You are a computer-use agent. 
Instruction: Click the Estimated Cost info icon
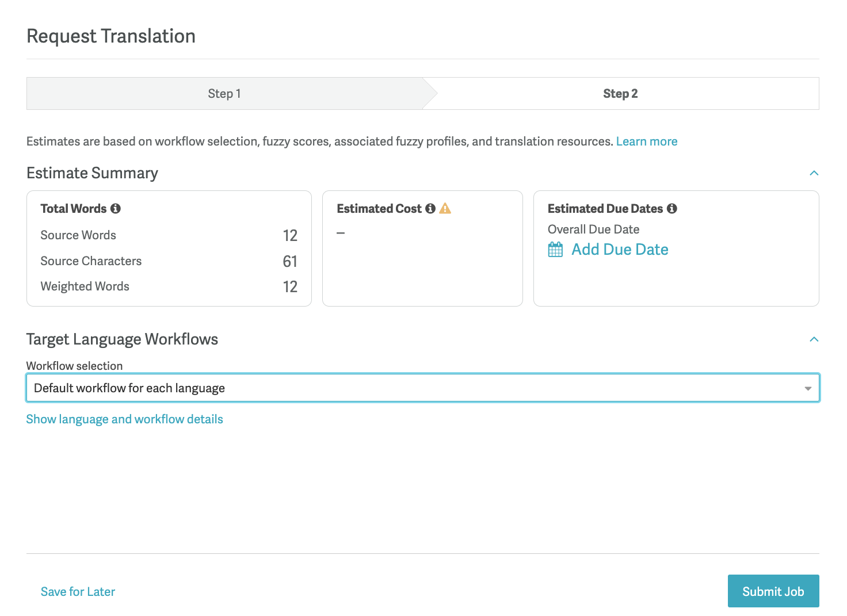430,209
